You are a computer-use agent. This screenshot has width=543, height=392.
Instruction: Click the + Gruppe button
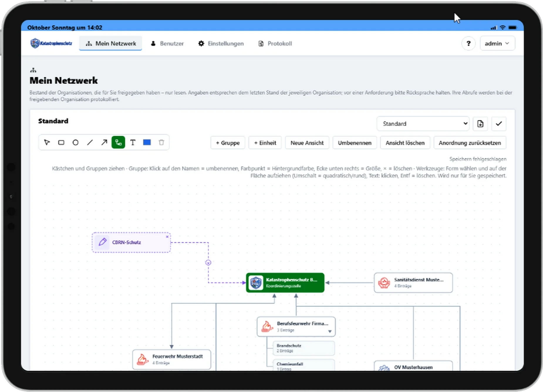coord(228,143)
